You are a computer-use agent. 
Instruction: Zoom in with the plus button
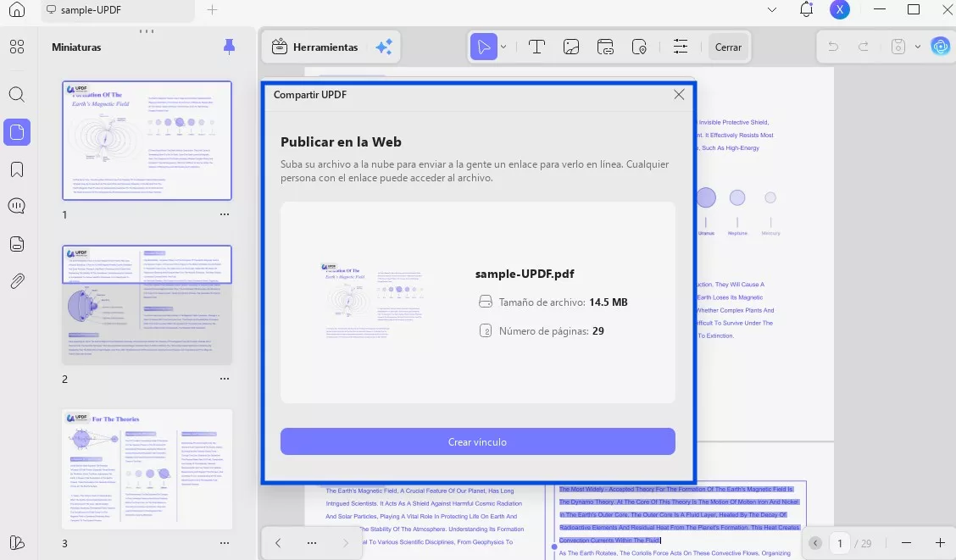click(x=940, y=543)
